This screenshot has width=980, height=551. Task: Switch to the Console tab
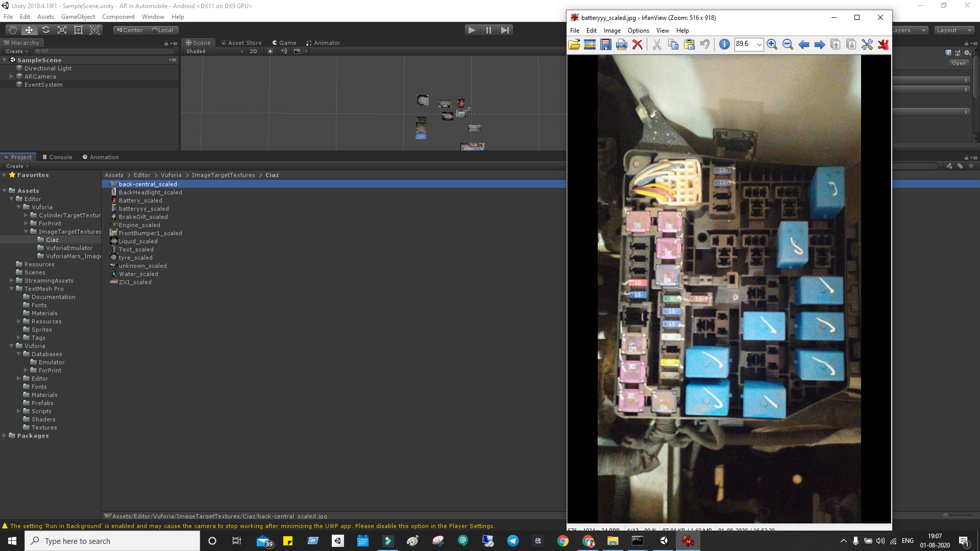(x=57, y=157)
